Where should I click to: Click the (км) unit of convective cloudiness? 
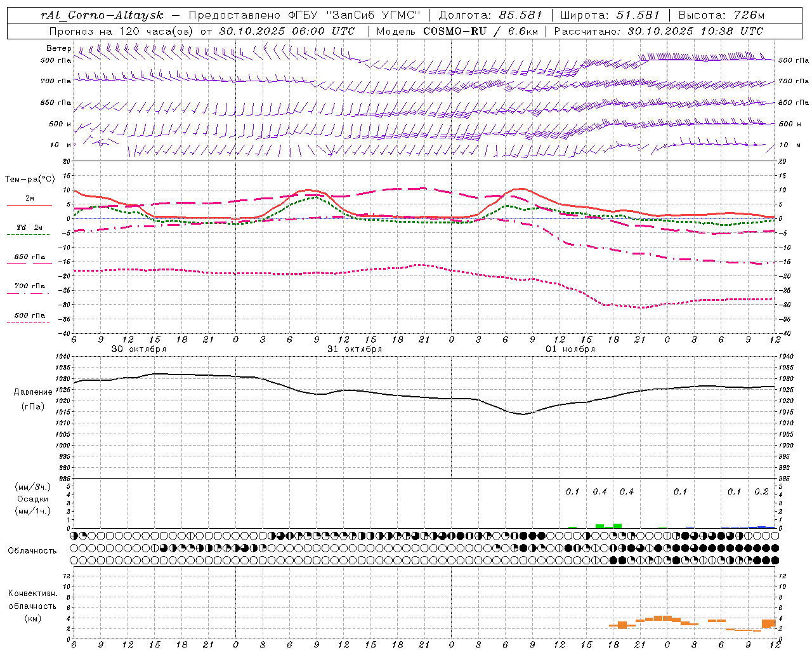(x=33, y=618)
